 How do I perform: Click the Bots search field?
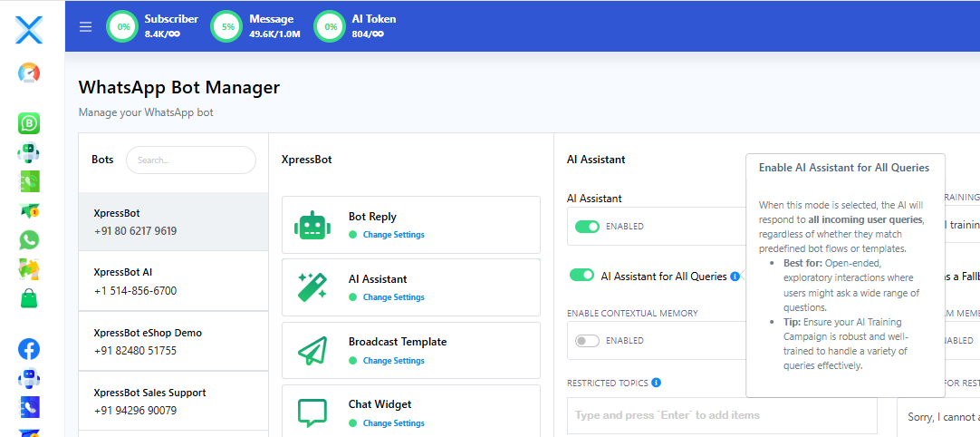(191, 160)
